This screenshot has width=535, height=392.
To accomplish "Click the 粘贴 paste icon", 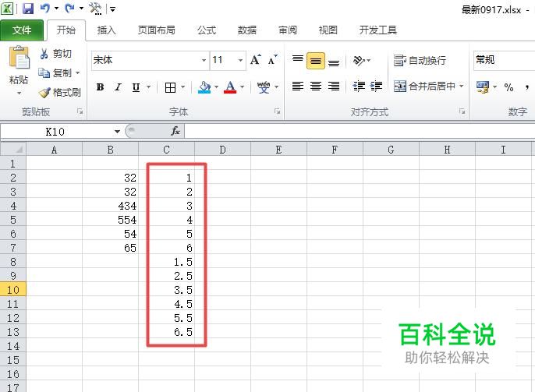I will 19,57.
